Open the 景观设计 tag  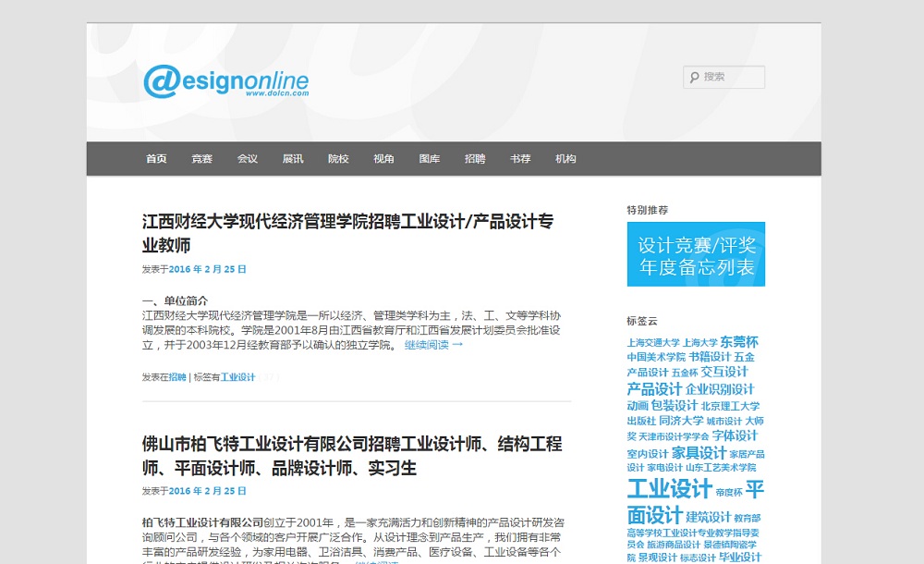(658, 558)
